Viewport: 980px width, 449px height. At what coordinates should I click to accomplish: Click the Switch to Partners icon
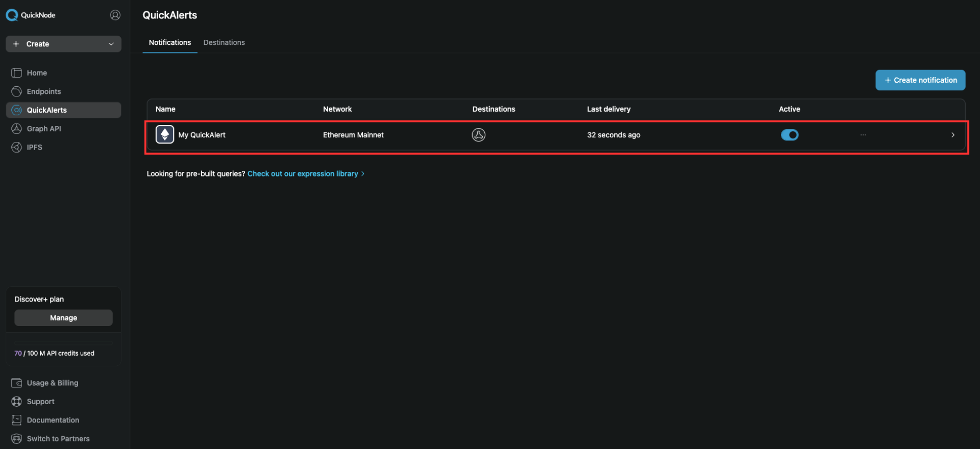[16, 439]
